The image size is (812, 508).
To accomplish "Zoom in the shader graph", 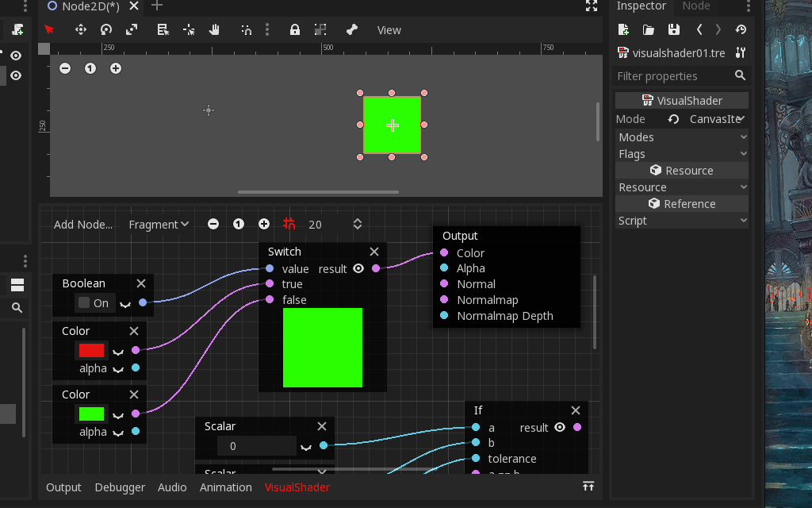I will (263, 224).
